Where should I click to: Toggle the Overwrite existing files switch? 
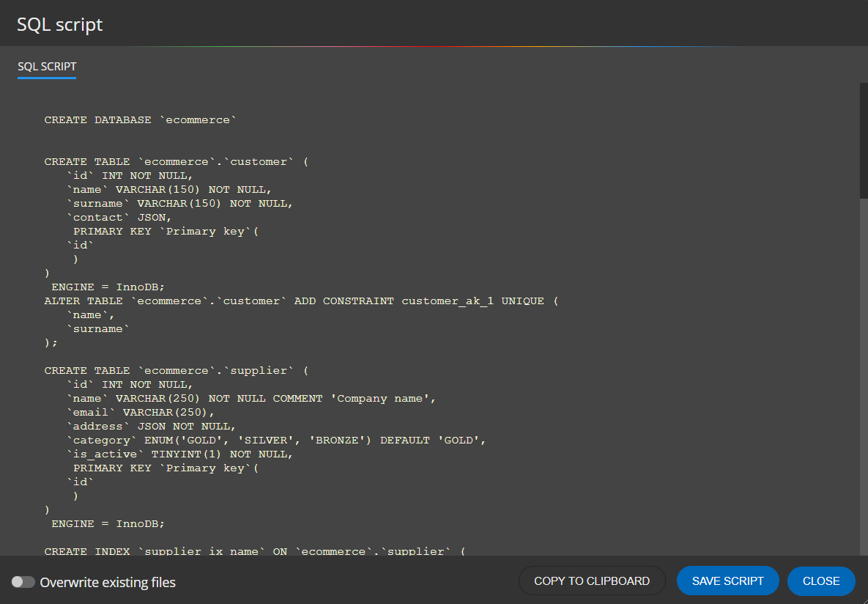click(23, 582)
